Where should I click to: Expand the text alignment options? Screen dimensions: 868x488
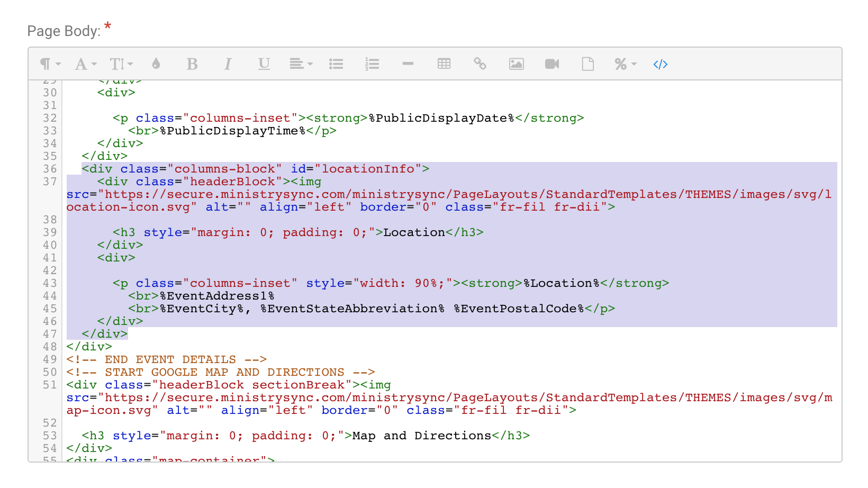[301, 64]
